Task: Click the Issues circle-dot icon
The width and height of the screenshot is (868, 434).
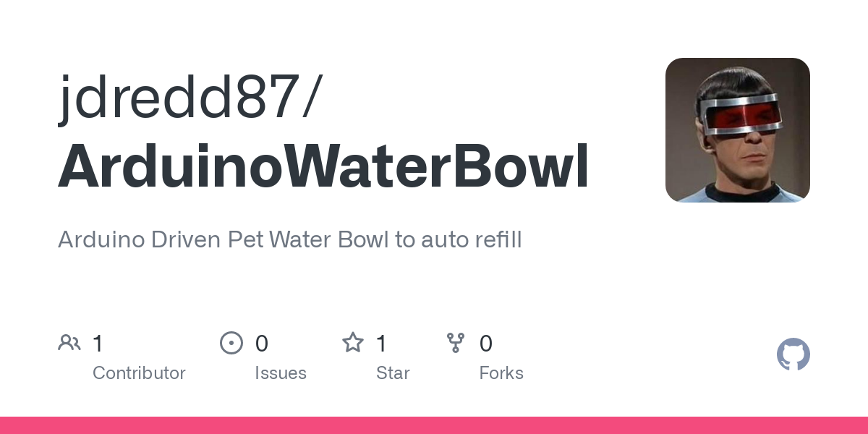Action: (x=231, y=343)
